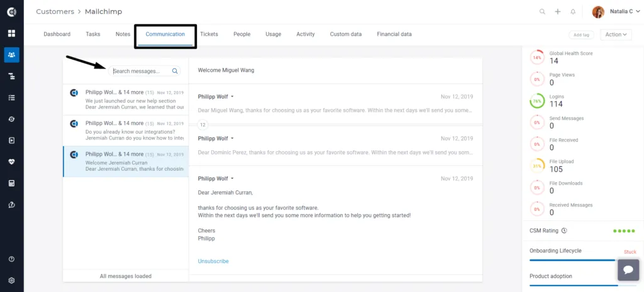Open the help circle icon near sidebar bottom
Viewport: 644px width, 292px height.
[11, 259]
